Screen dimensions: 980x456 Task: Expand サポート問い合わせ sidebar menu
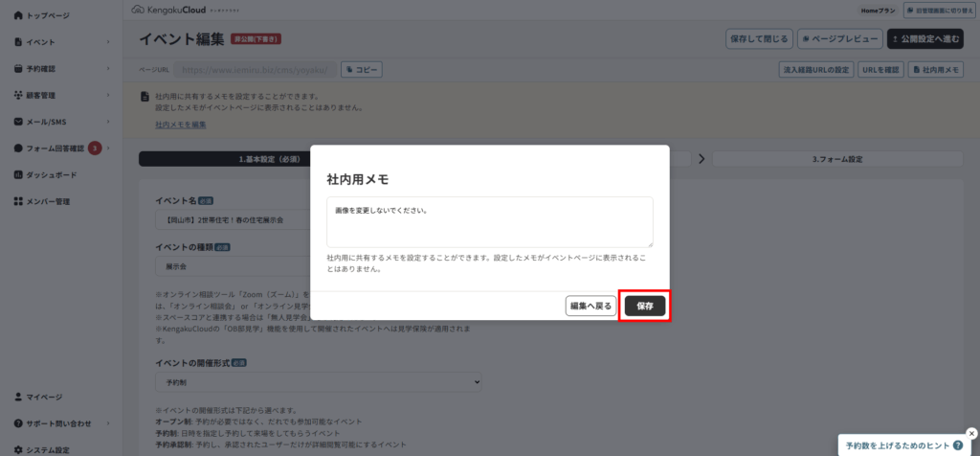click(108, 423)
